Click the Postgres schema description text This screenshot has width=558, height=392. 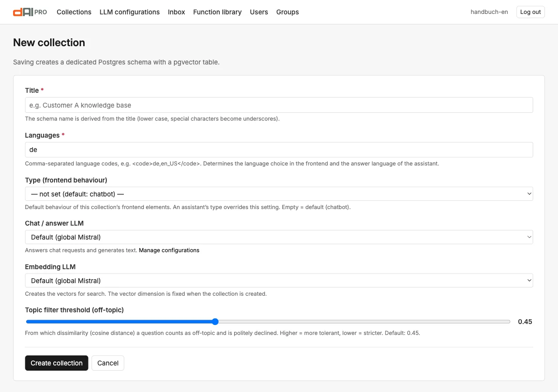[x=116, y=62]
